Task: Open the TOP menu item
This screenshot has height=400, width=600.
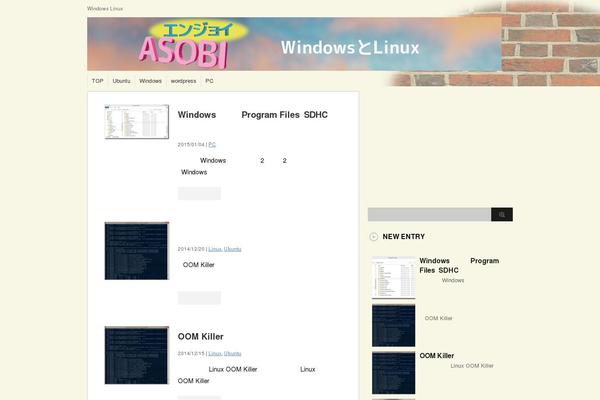Action: 98,81
